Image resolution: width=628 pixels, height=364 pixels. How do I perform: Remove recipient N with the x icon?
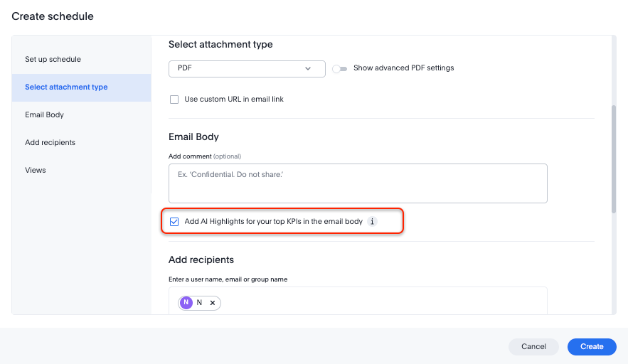point(213,303)
